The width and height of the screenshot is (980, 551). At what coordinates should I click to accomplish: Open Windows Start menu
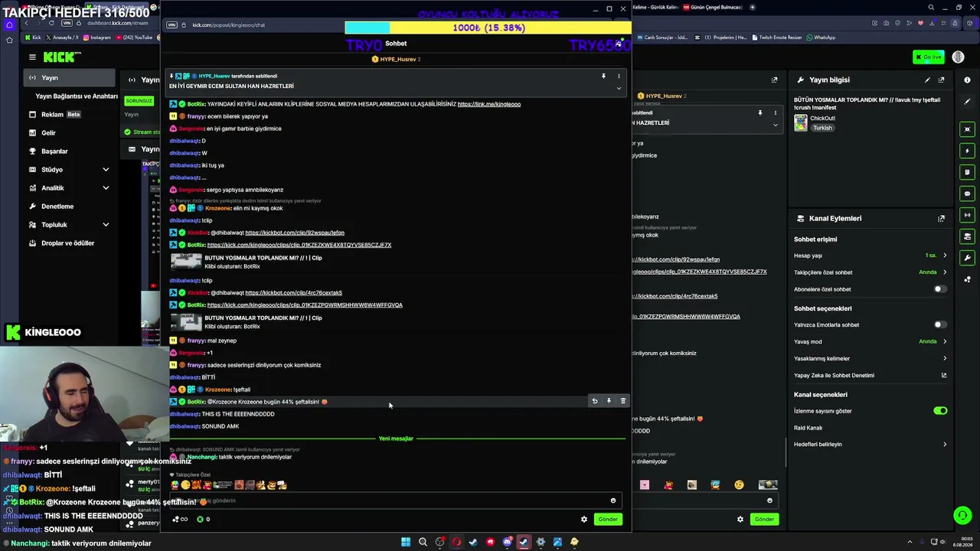(x=406, y=542)
